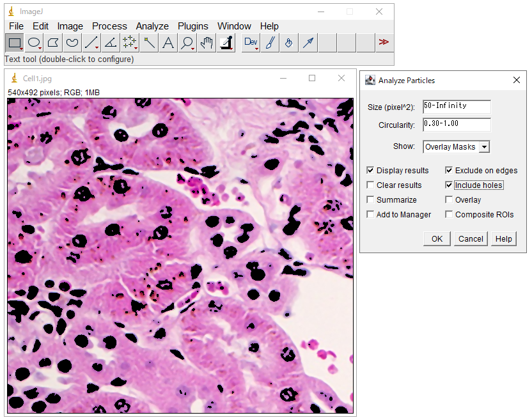The height and width of the screenshot is (420, 532).
Task: Open the Show dropdown with Overlay Masks
Action: [456, 147]
